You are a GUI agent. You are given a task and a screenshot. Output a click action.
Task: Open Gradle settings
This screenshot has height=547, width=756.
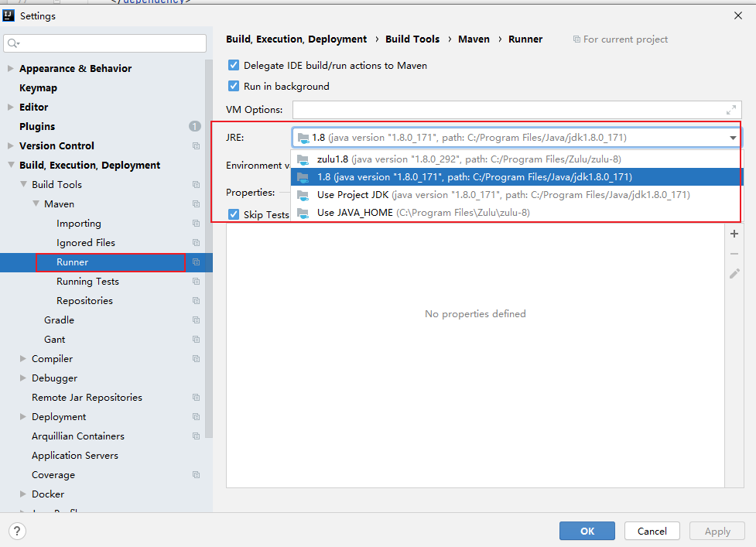coord(60,320)
